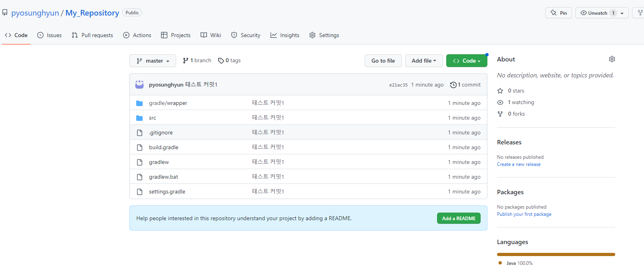Click Publish your first package link

click(524, 214)
